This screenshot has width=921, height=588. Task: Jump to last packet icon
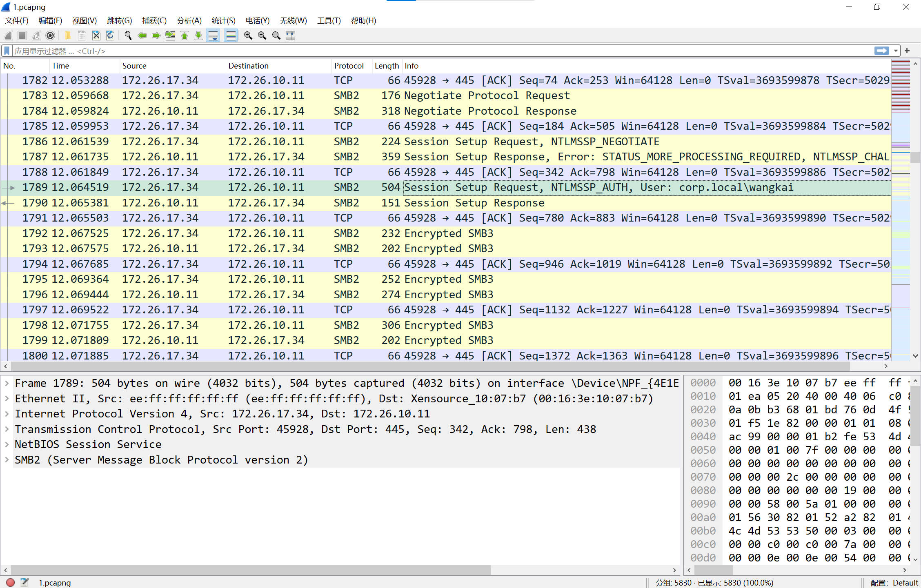coord(198,36)
